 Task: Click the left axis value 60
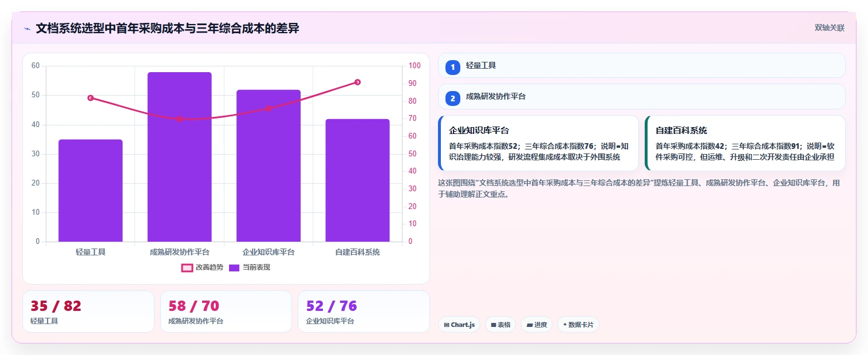35,66
